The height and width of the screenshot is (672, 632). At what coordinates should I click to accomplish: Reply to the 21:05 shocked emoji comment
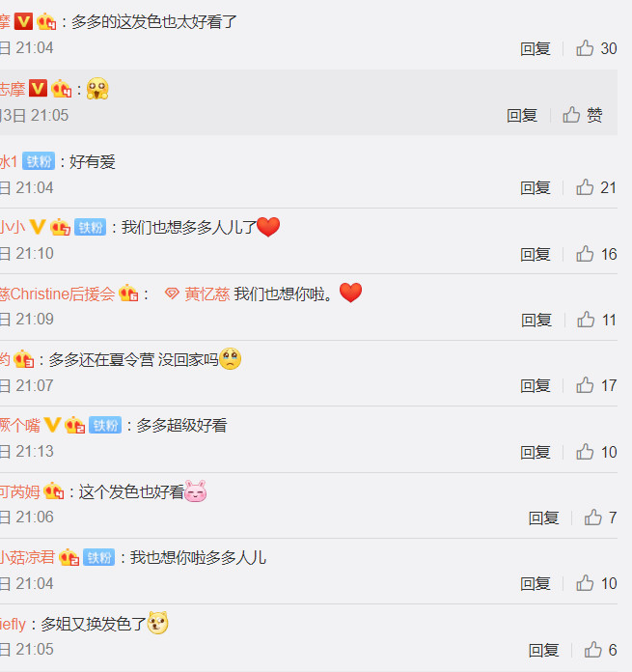click(522, 115)
